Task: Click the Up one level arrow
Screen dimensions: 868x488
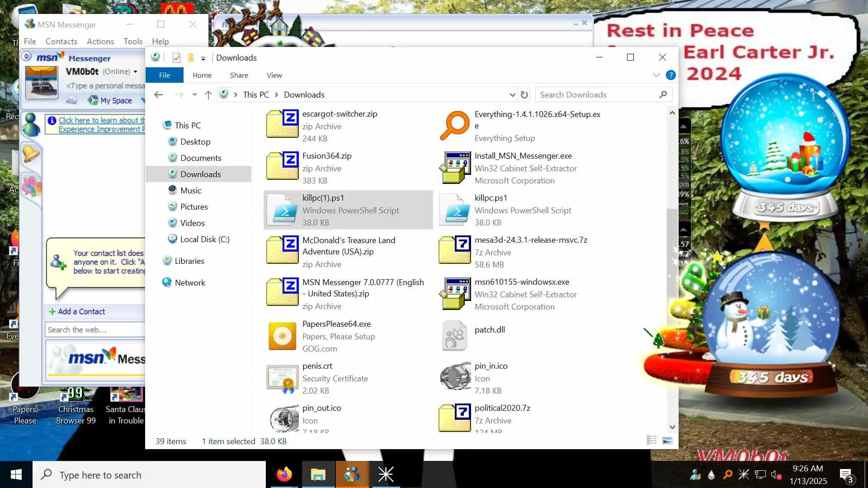Action: (208, 95)
